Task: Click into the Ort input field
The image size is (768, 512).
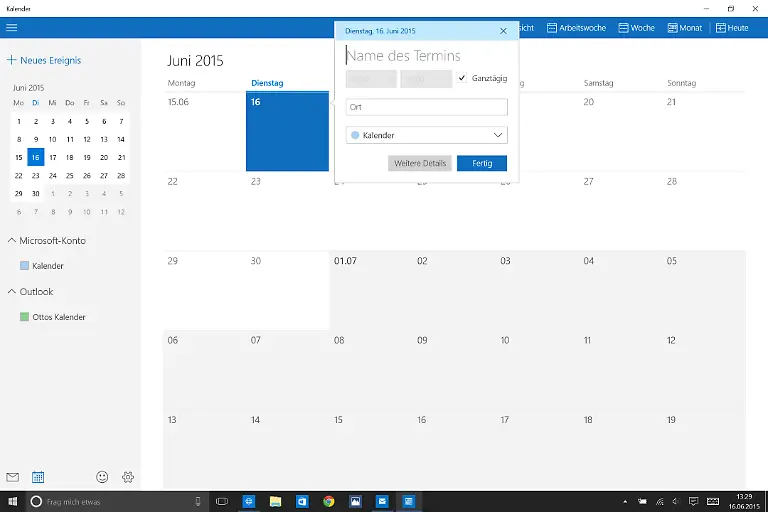Action: click(426, 107)
